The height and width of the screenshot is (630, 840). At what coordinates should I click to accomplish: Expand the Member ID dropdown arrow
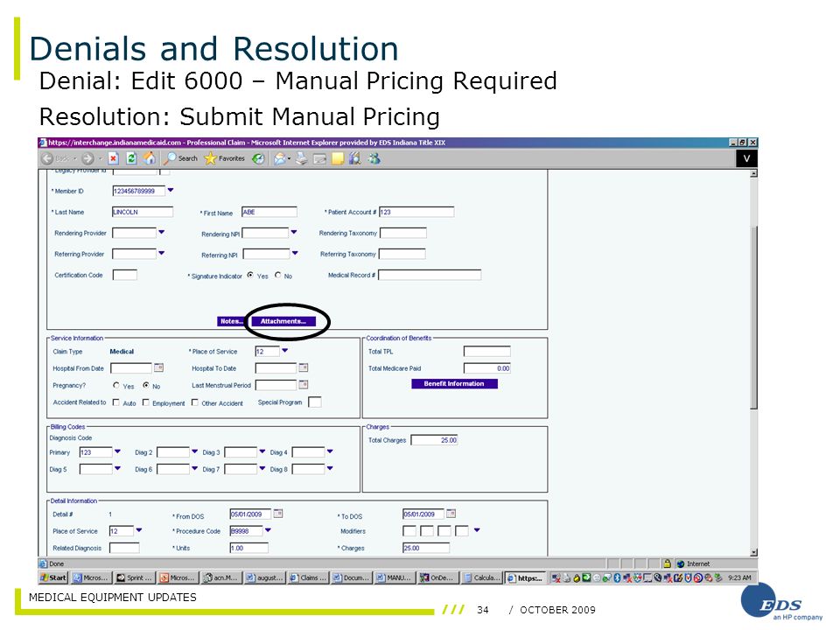click(x=171, y=190)
